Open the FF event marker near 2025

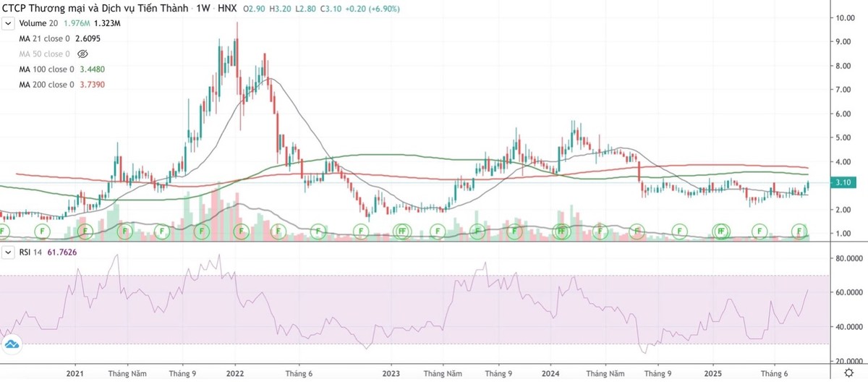pos(720,232)
